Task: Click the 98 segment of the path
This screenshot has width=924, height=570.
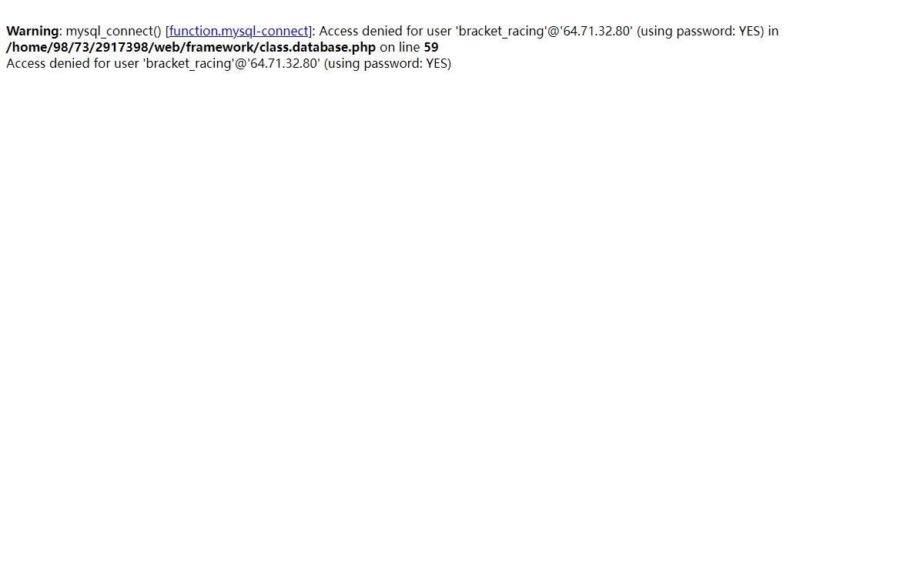Action: tap(55, 48)
